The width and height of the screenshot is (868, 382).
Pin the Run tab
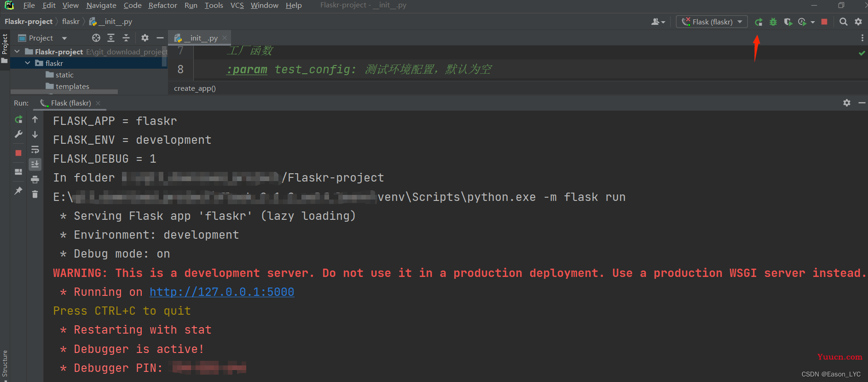point(18,191)
